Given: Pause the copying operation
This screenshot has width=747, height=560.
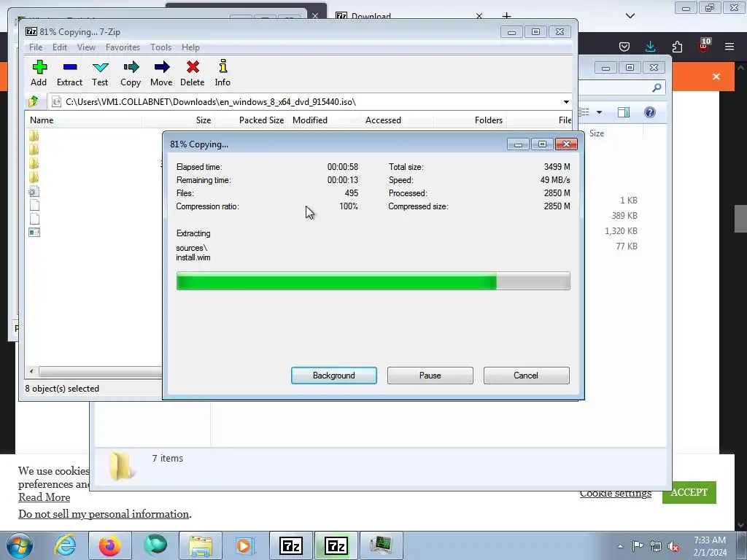Looking at the screenshot, I should pyautogui.click(x=430, y=376).
